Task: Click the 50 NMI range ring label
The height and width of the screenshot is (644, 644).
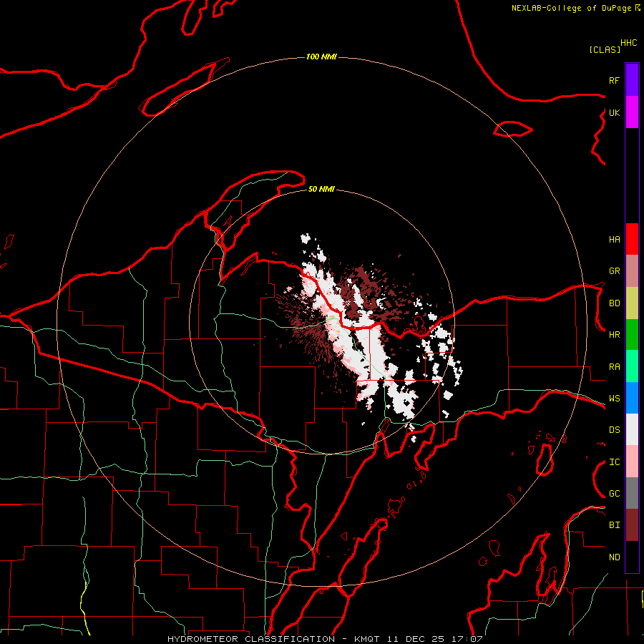Action: pyautogui.click(x=321, y=189)
